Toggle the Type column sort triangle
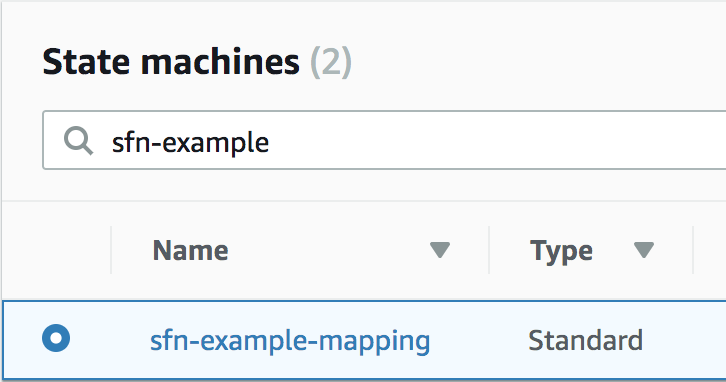Viewport: 726px width, 382px height. tap(644, 250)
